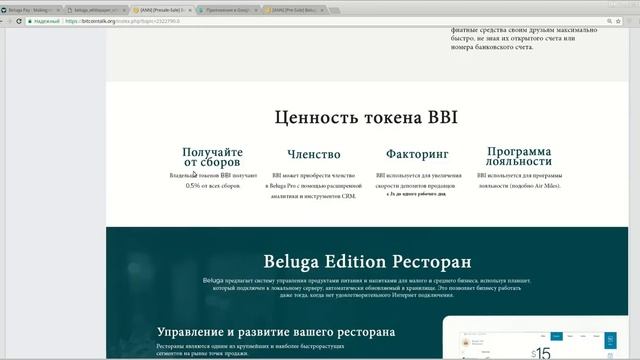Close the 'Приложения в Goog' tab

(x=256, y=10)
